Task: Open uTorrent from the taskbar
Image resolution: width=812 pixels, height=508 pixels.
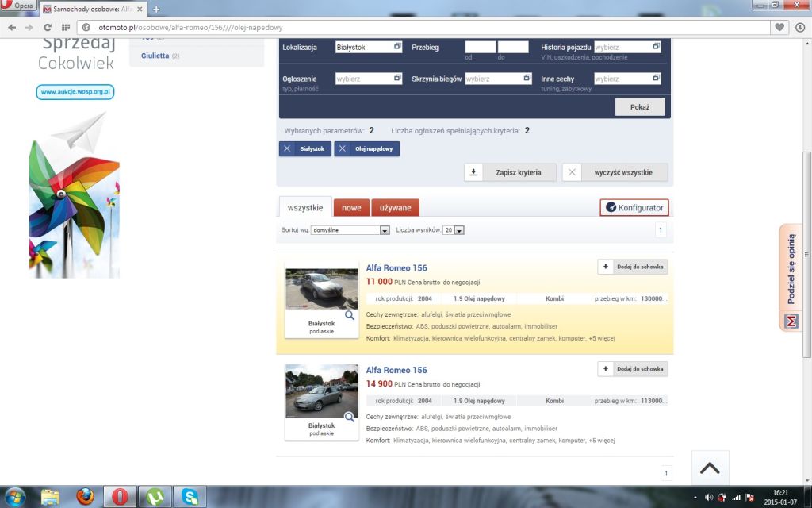Action: coord(155,497)
